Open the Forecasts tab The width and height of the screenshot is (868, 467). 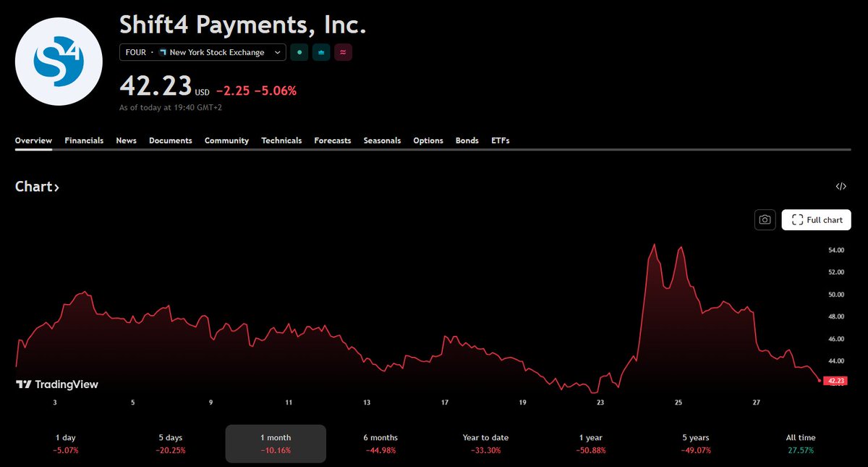coord(333,140)
